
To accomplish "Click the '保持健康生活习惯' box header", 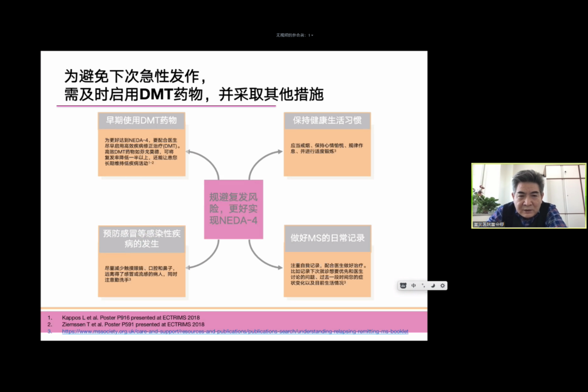I will [327, 121].
